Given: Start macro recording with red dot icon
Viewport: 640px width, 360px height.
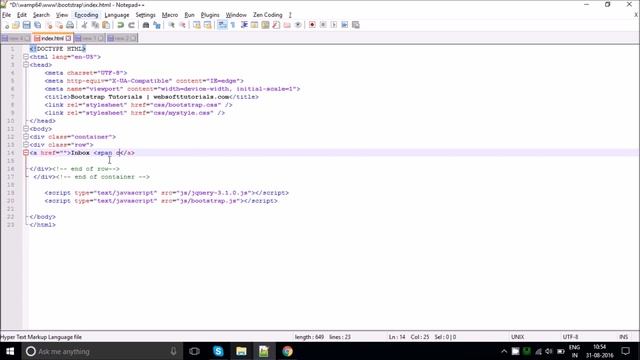Looking at the screenshot, I should pos(312,25).
